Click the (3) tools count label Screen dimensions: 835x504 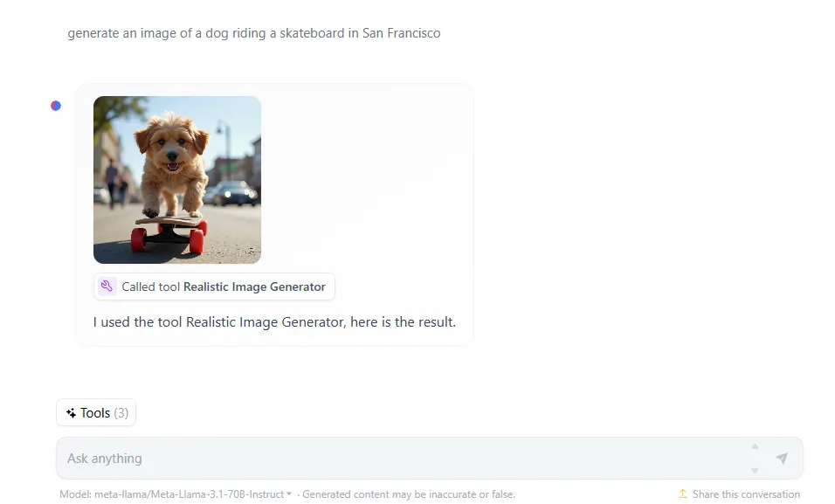point(121,413)
